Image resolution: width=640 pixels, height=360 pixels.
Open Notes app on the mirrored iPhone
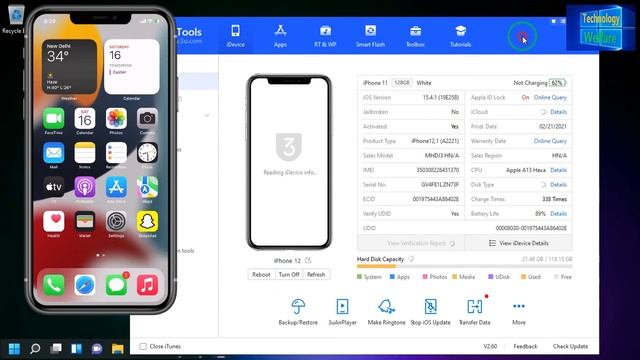pos(85,153)
